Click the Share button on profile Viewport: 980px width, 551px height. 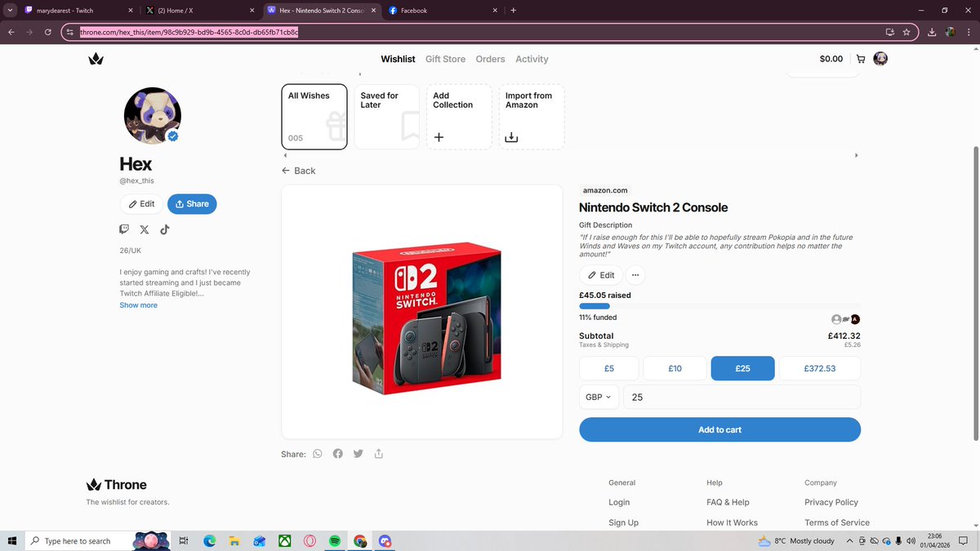[x=192, y=204]
